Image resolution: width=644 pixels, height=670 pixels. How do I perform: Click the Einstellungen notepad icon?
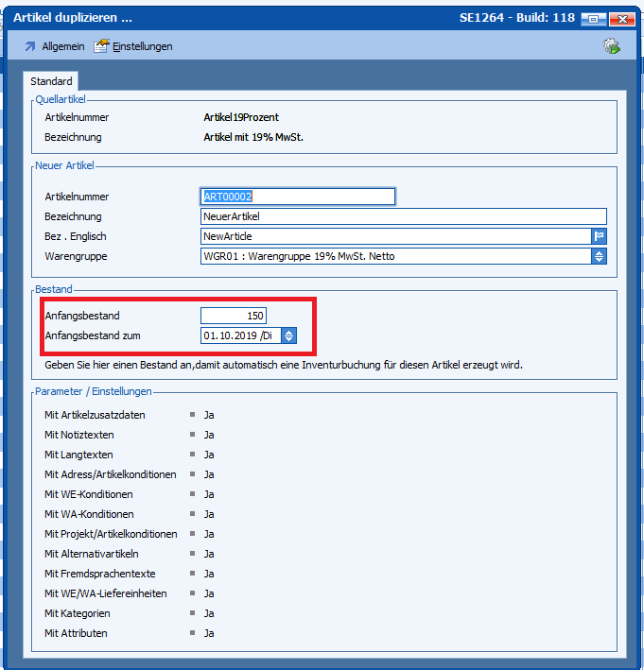(101, 45)
